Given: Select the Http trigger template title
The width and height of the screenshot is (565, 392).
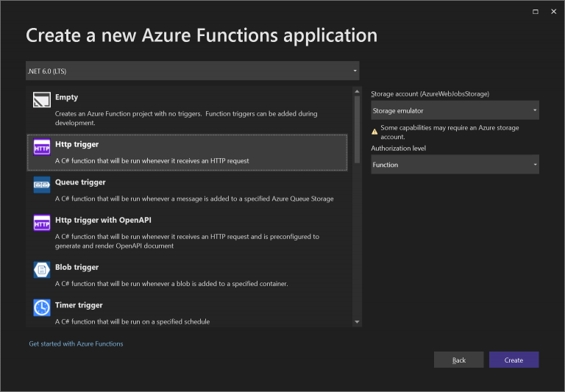Looking at the screenshot, I should tap(77, 144).
